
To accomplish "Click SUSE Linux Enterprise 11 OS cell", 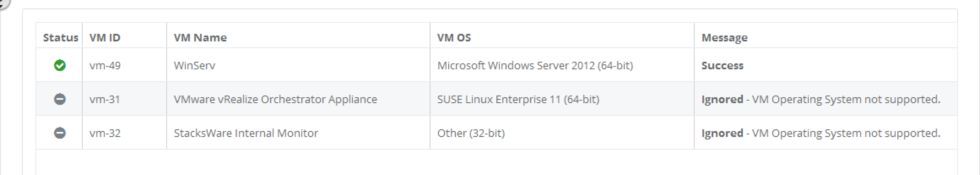I will [518, 99].
